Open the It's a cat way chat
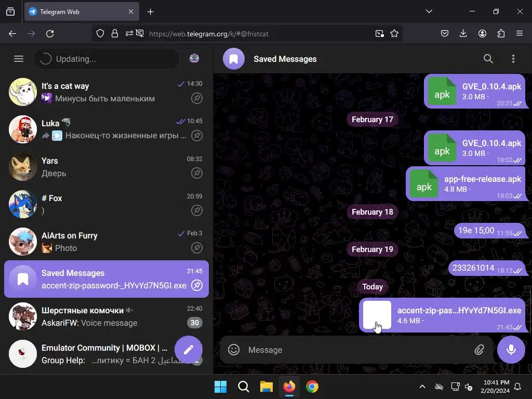532x399 pixels. click(x=106, y=92)
